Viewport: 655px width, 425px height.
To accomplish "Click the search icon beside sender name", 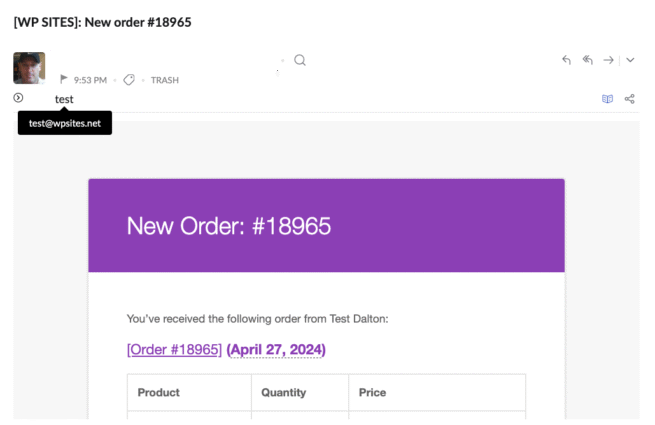I will [x=299, y=60].
